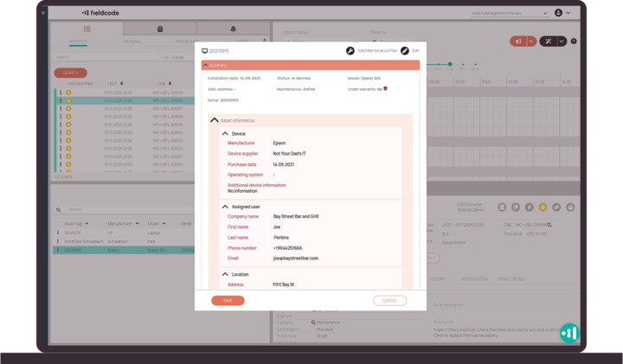The image size is (623, 364).
Task: Collapse the Location subsection
Action: pos(225,274)
